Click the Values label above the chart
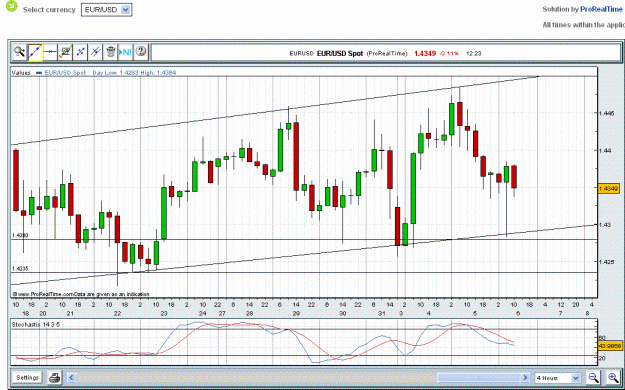 pyautogui.click(x=21, y=73)
